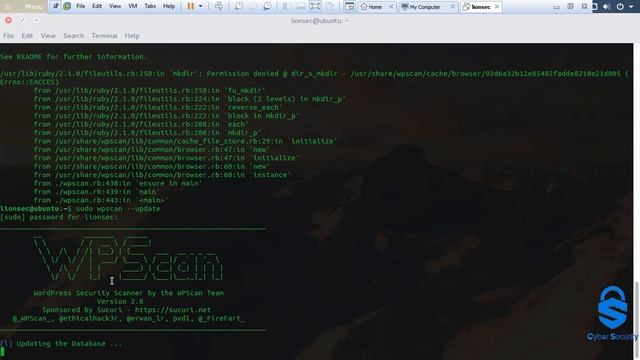Viewport: 640px width, 360px height.
Task: Revert VM to previous snapshot icon
Action: [x=253, y=6]
